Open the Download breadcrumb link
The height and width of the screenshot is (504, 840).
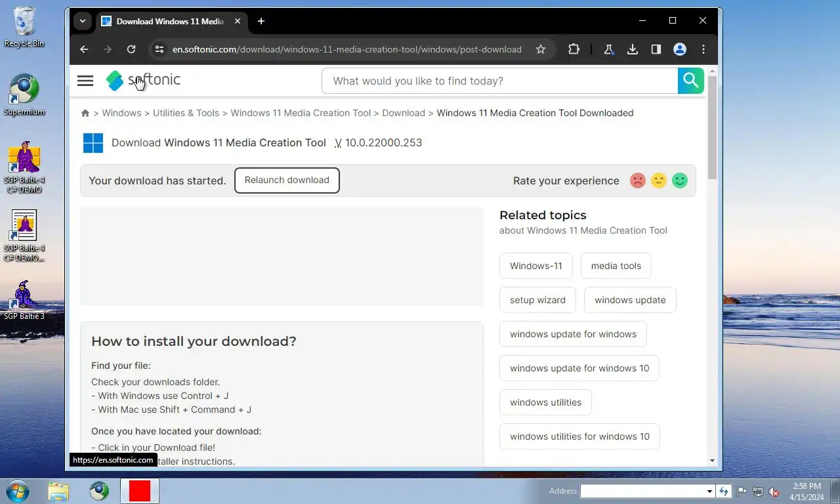click(x=404, y=113)
